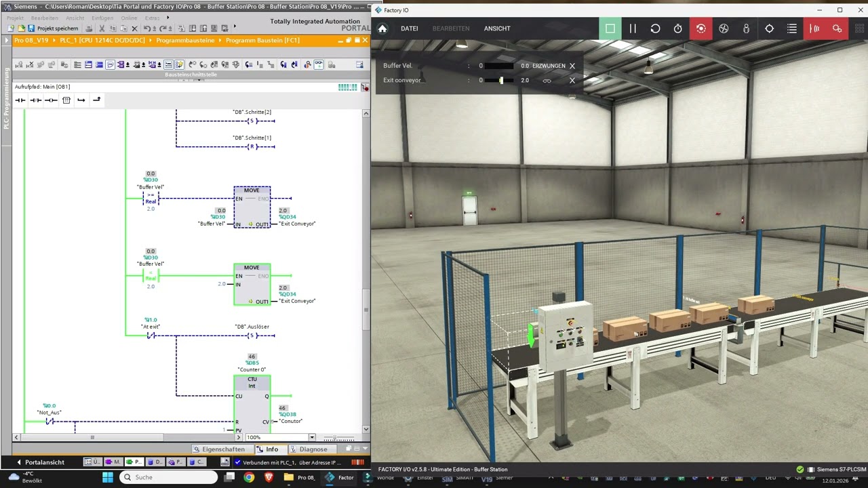Open the editor zoom level dropdown
Image resolution: width=868 pixels, height=488 pixels.
click(312, 437)
